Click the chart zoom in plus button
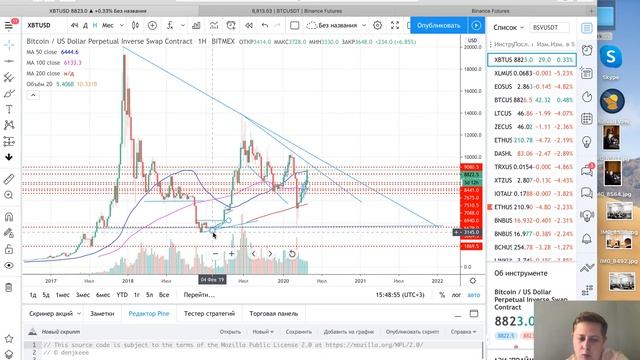Image resolution: width=640 pixels, height=360 pixels. pyautogui.click(x=231, y=254)
